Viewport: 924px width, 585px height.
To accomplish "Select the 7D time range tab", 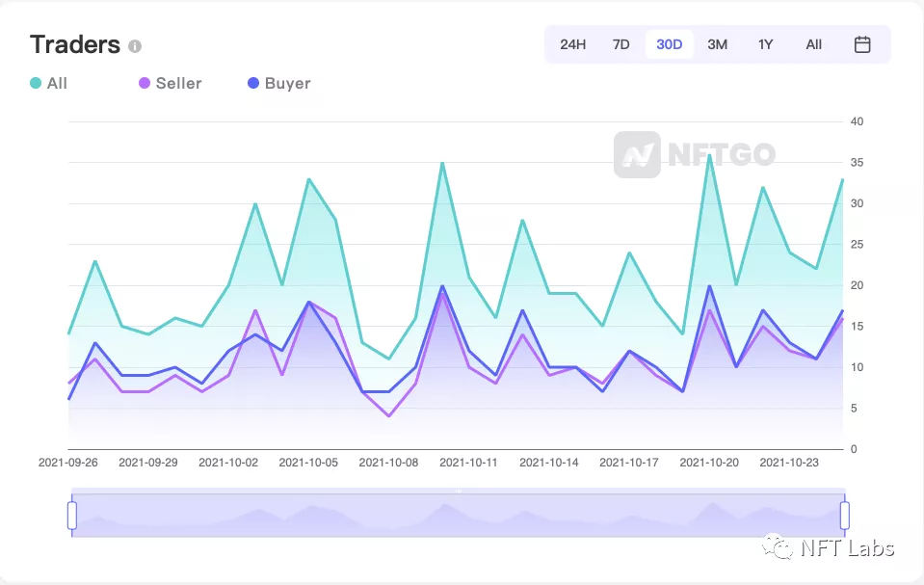I will coord(621,44).
